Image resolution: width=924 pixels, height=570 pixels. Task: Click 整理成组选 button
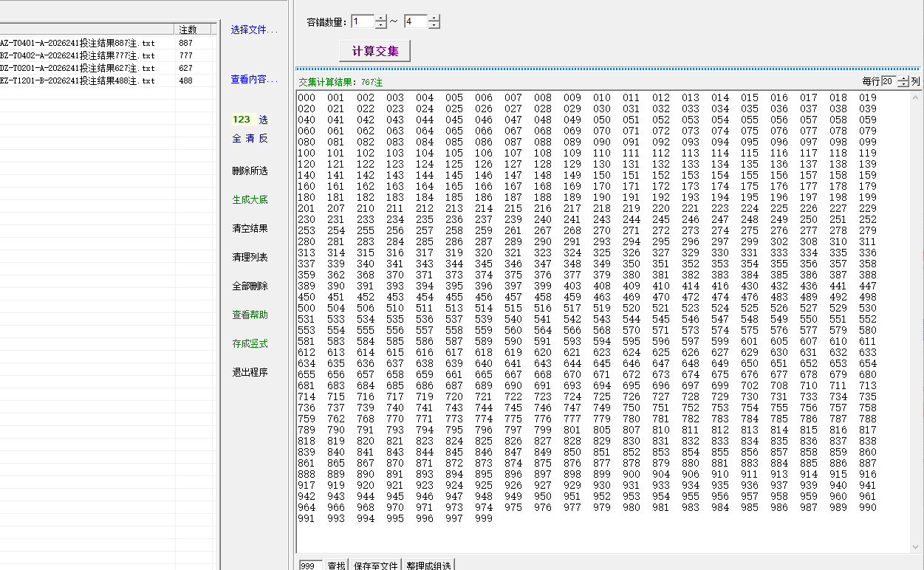pos(428,565)
